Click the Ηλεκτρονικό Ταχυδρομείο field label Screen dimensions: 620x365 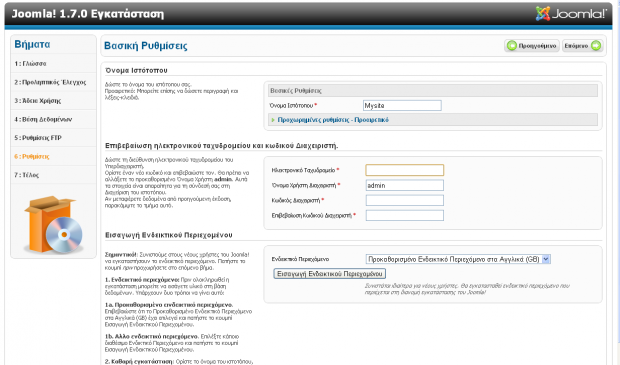pos(303,170)
